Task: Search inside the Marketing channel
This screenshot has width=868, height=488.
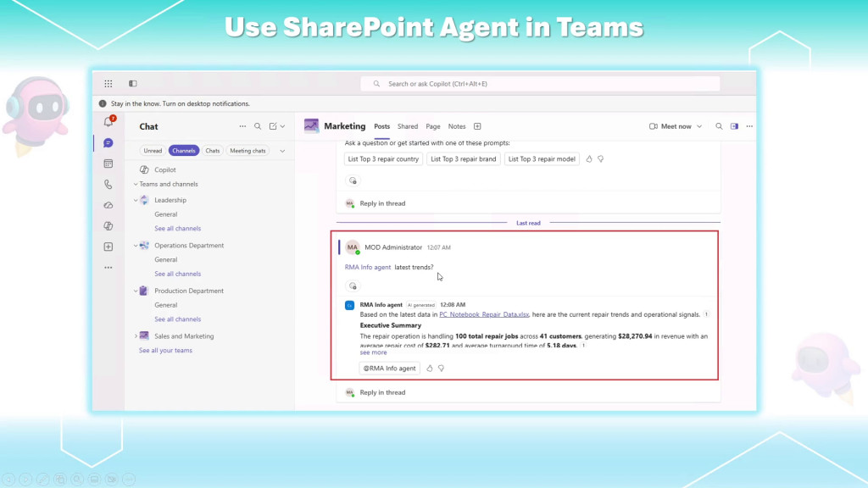Action: [x=719, y=126]
